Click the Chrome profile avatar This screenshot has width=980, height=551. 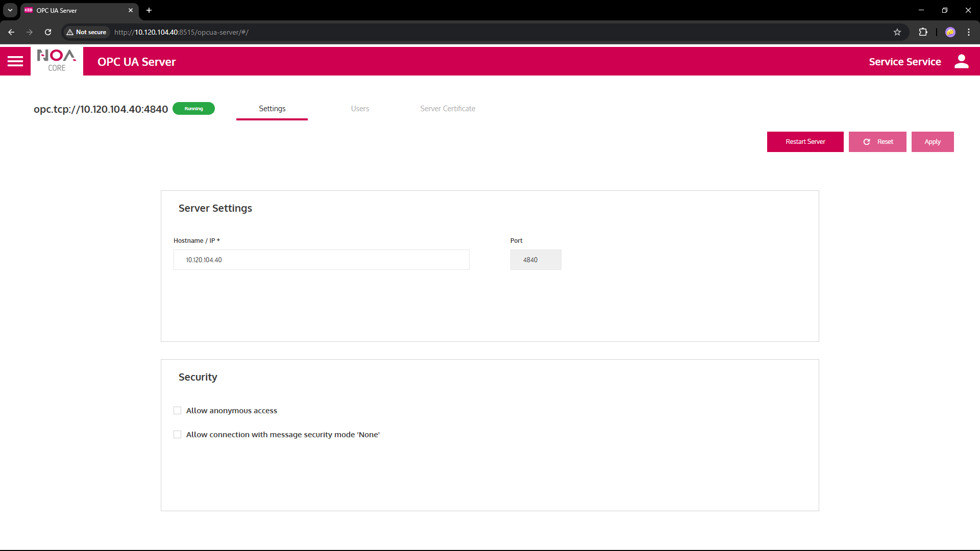coord(950,32)
